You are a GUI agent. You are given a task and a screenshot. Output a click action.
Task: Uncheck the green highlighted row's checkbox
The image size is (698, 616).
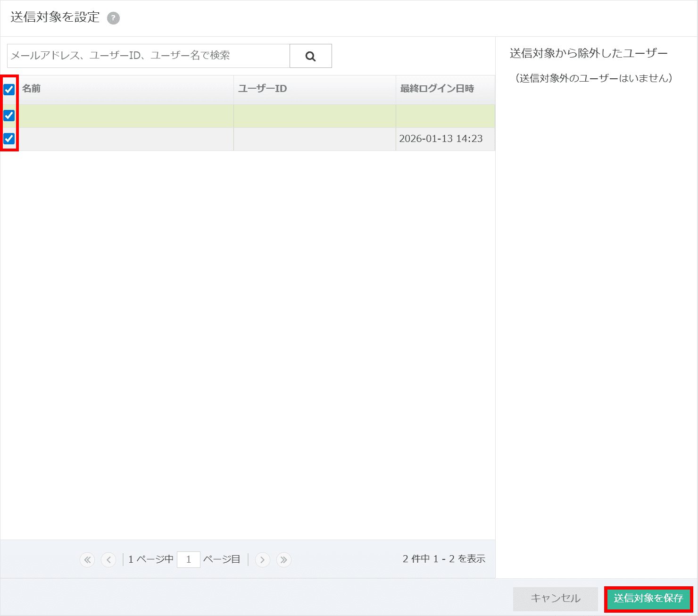point(9,116)
